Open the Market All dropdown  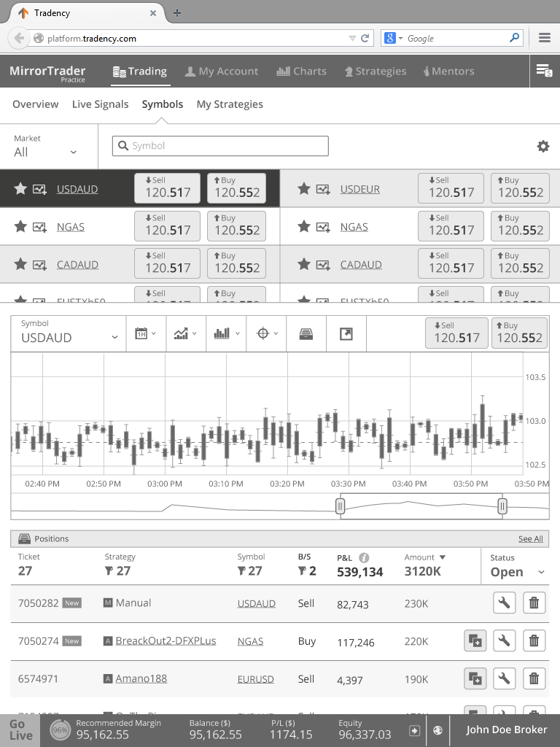[46, 146]
